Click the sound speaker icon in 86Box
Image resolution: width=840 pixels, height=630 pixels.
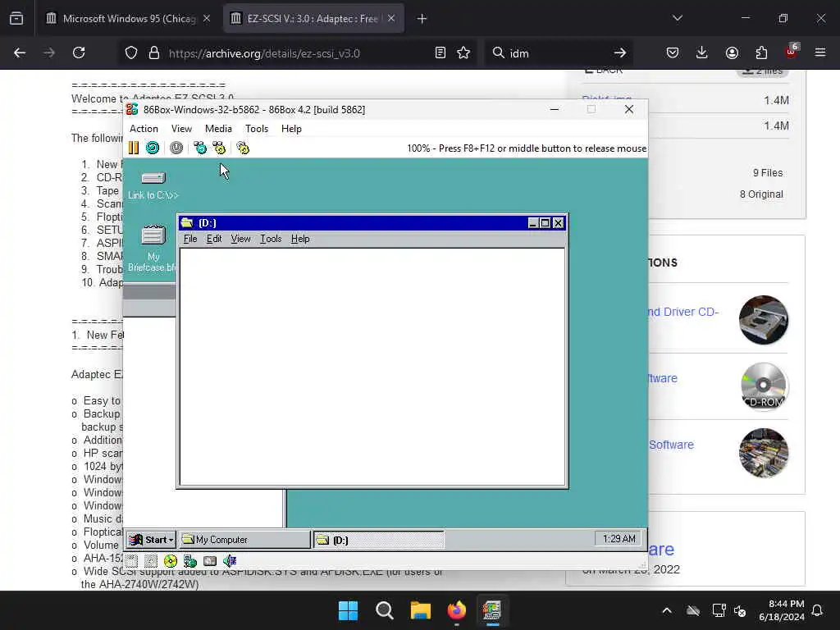tap(230, 561)
